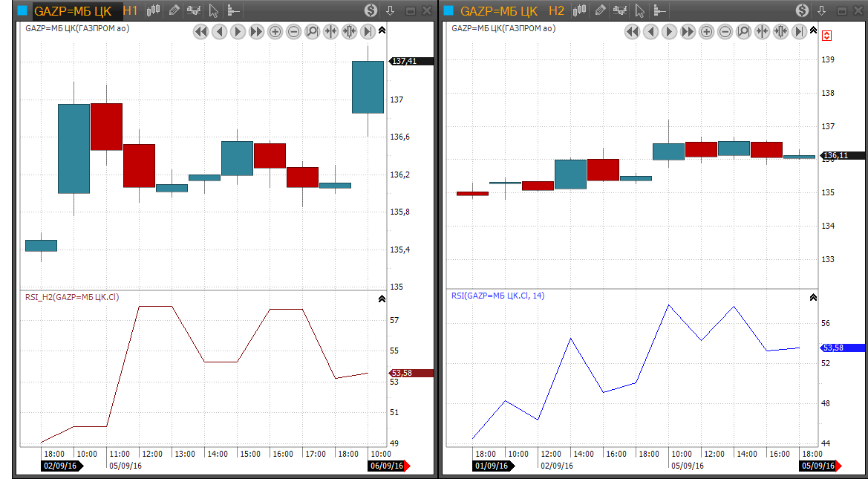Open the H1 timeframe selector

coord(131,10)
